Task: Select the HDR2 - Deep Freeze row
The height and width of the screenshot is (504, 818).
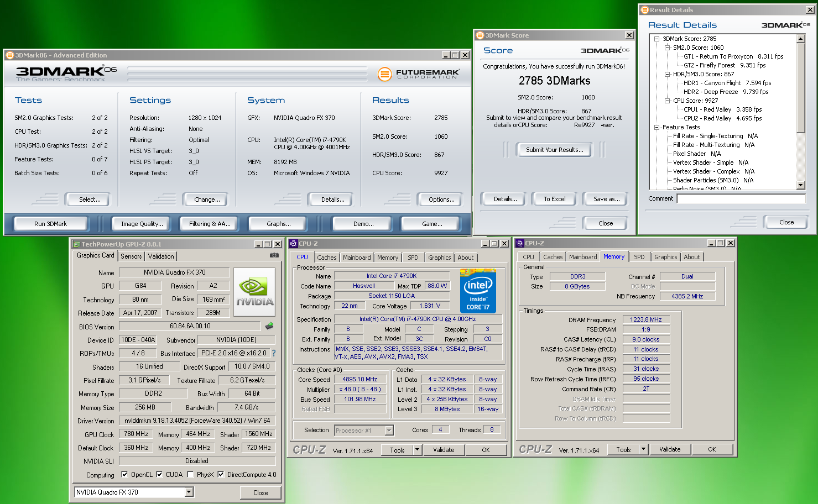Action: [x=726, y=92]
